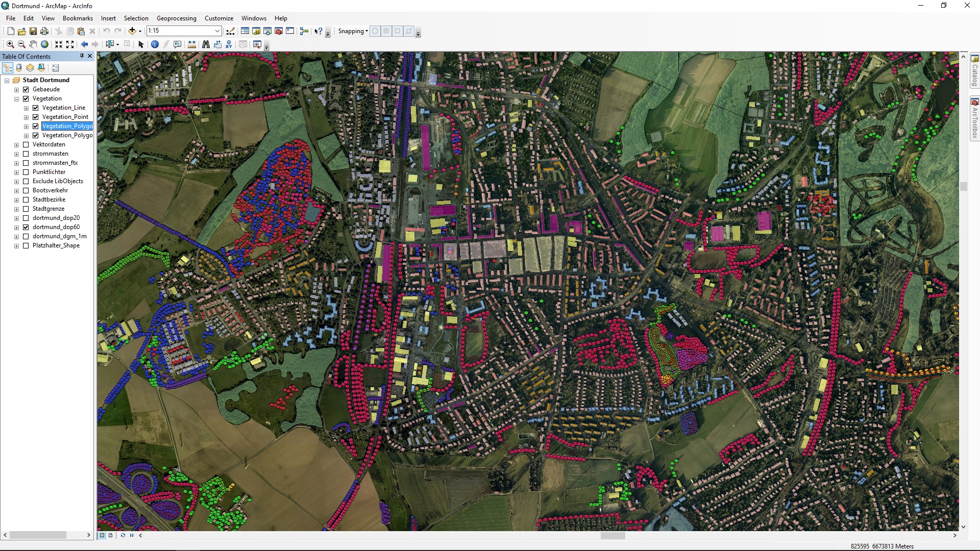Expand the Bootsverkehr layer node
This screenshot has width=980, height=551.
click(16, 191)
